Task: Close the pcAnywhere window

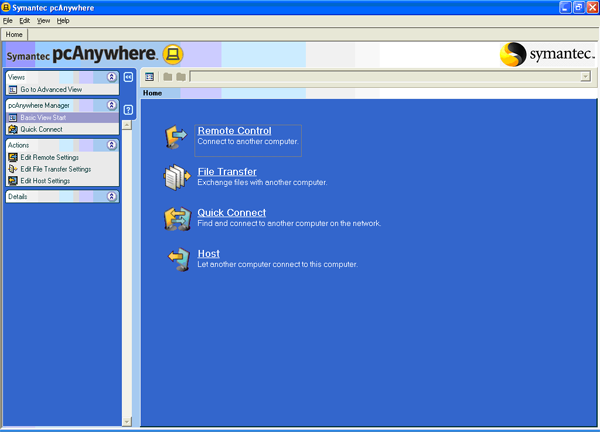Action: tap(592, 7)
